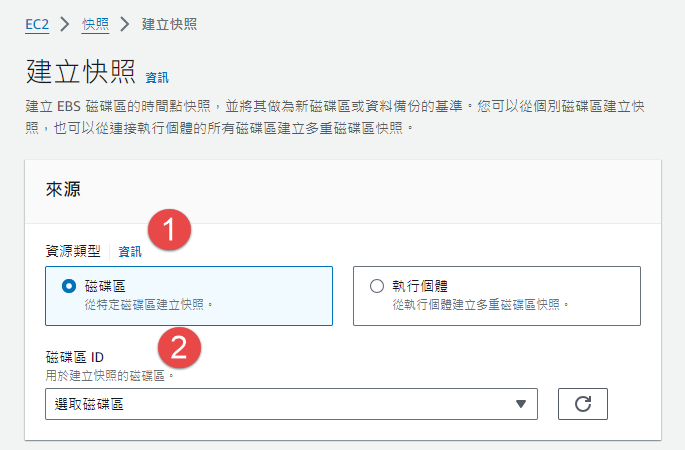Open 資訊 link beside 資源類型
This screenshot has width=685, height=450.
click(x=130, y=252)
